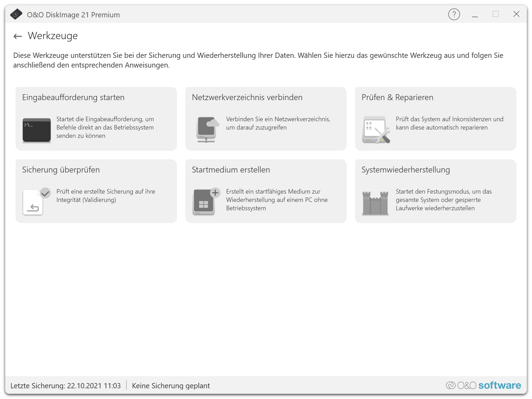Open Eingabeaufforderung starten tile heading
Screen dimensions: 532x399
click(73, 97)
